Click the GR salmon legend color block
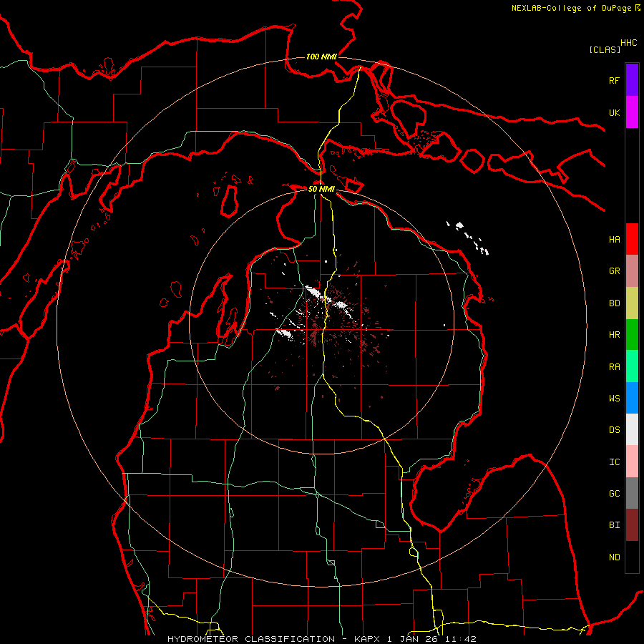 pos(632,271)
